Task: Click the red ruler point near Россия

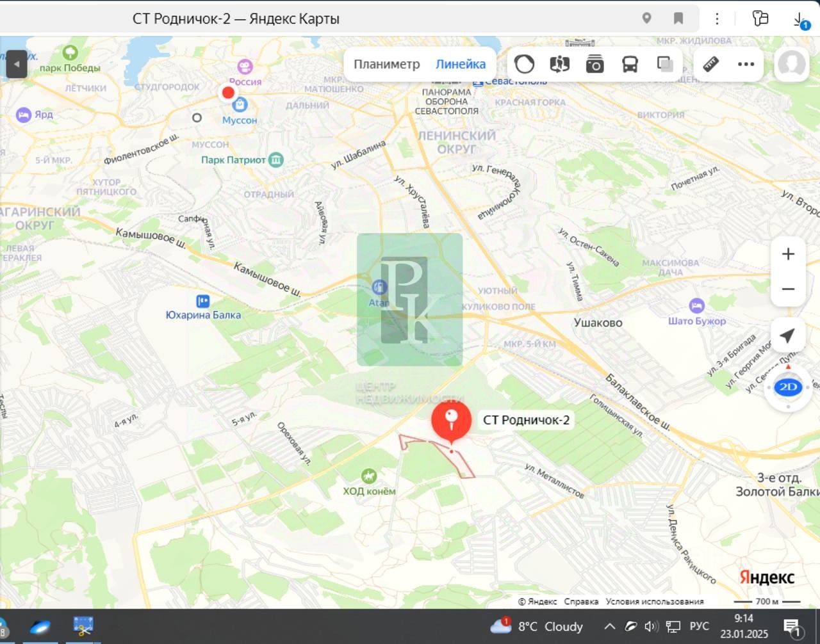Action: point(228,92)
